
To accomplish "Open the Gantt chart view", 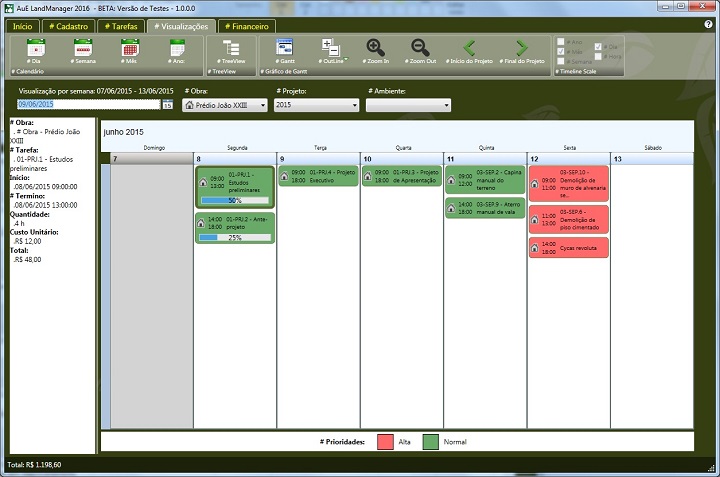I will 285,49.
